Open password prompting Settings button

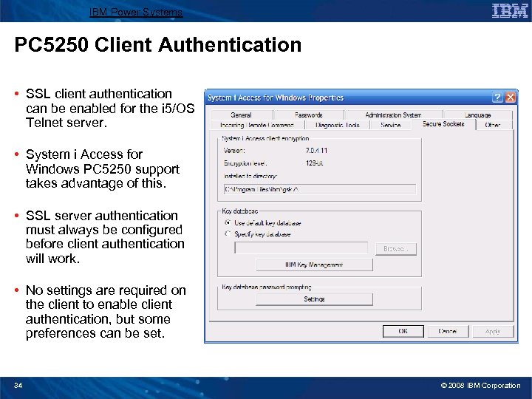314,299
